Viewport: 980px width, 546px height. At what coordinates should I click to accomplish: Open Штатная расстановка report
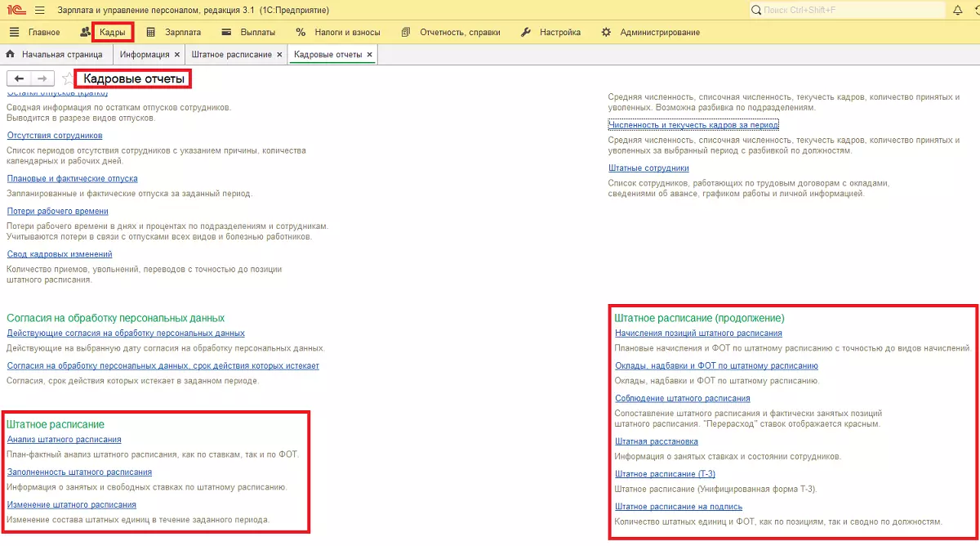[656, 441]
